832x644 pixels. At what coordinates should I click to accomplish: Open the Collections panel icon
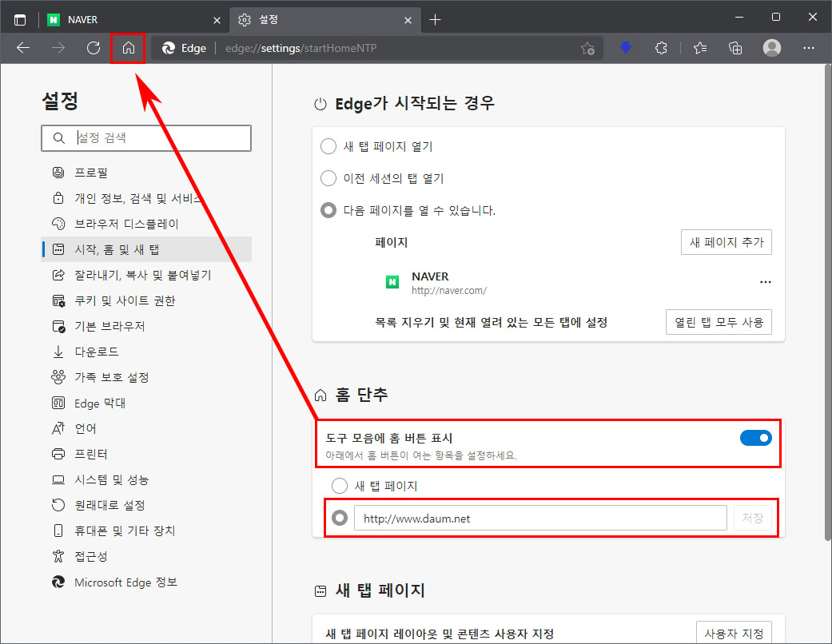734,48
